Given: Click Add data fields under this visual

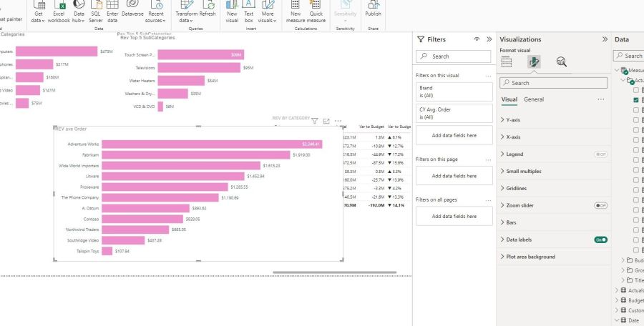Looking at the screenshot, I should click(x=454, y=136).
